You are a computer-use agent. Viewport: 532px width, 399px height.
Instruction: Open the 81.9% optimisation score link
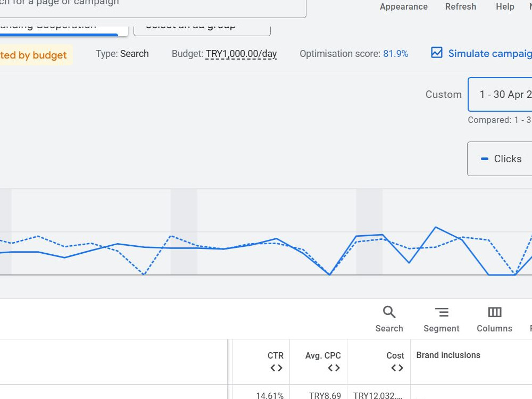(x=396, y=54)
